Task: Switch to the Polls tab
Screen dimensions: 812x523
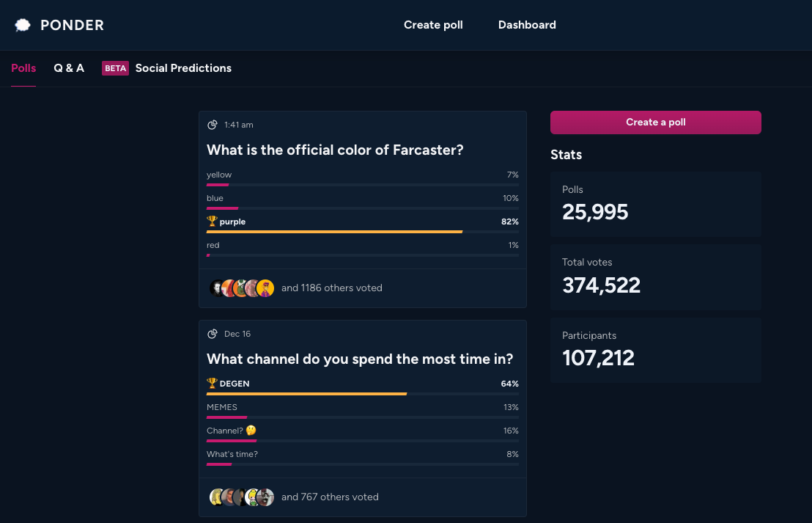Action: pyautogui.click(x=23, y=68)
